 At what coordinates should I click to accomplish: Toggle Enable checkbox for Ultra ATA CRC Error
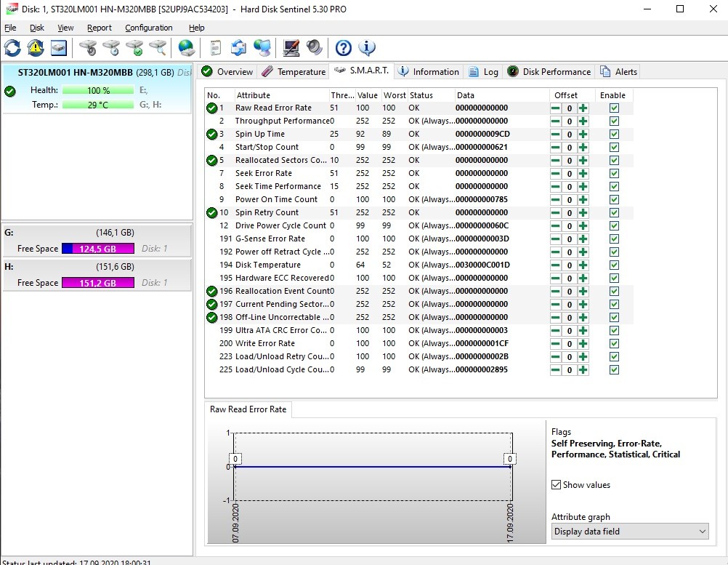pyautogui.click(x=614, y=331)
